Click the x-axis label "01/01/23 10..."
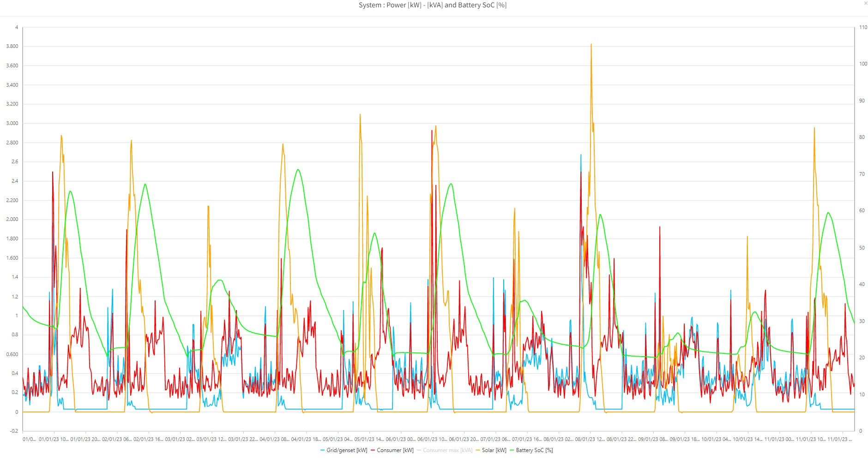This screenshot has width=868, height=459. pyautogui.click(x=54, y=439)
